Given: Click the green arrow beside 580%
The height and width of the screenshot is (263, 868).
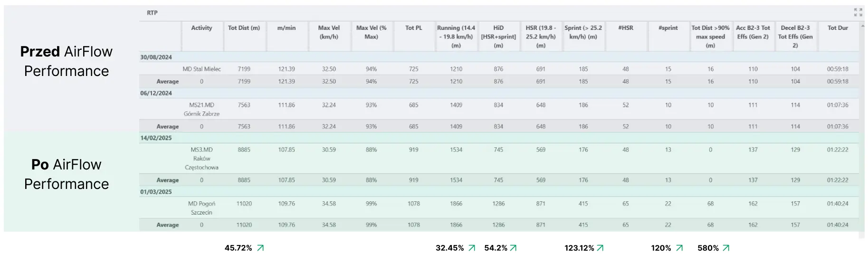Looking at the screenshot, I should point(726,248).
